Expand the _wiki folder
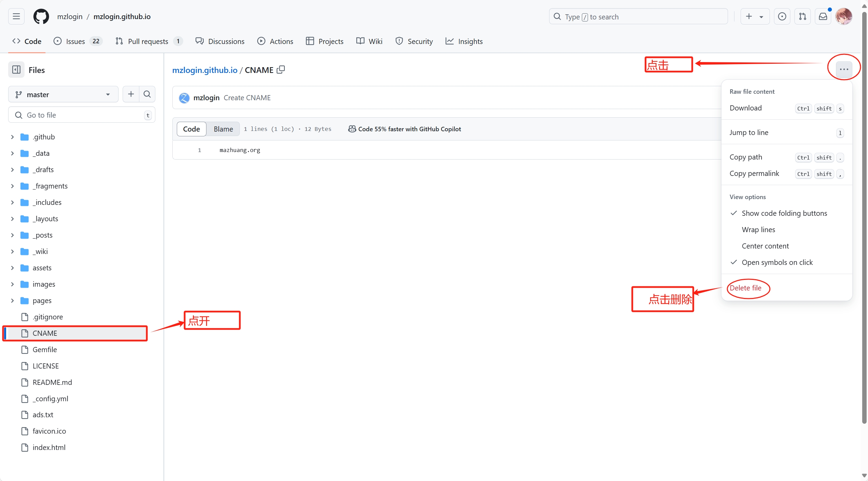Image resolution: width=868 pixels, height=481 pixels. (x=12, y=251)
